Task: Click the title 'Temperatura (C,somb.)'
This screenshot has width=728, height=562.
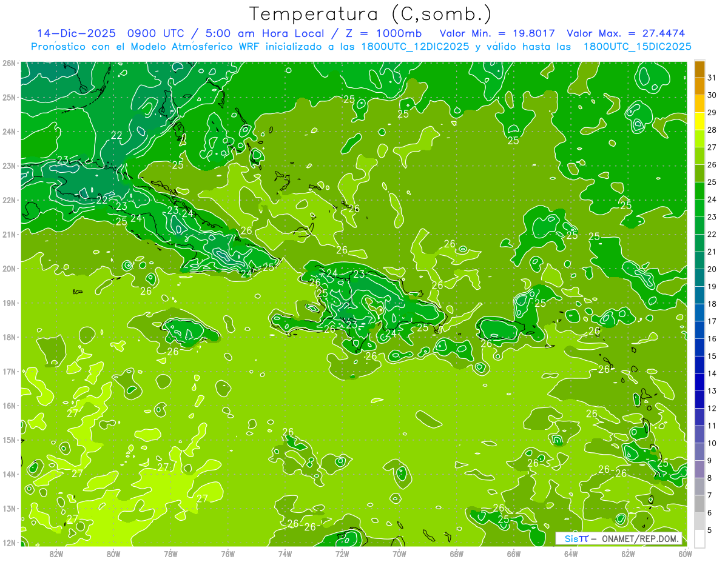Action: [x=371, y=14]
